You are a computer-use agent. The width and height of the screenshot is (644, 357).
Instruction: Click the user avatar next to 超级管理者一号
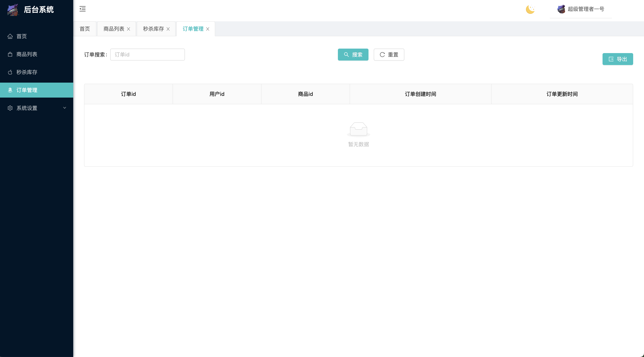[x=561, y=9]
